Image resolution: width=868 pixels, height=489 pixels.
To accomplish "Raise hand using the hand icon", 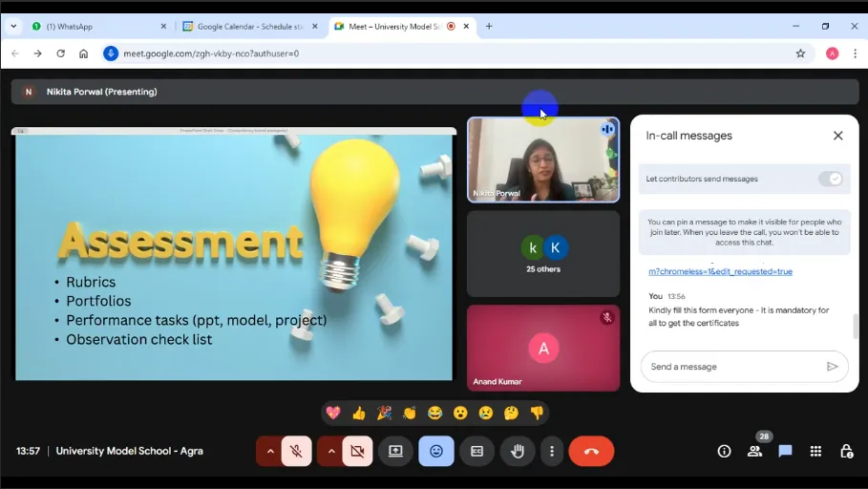I will (517, 452).
